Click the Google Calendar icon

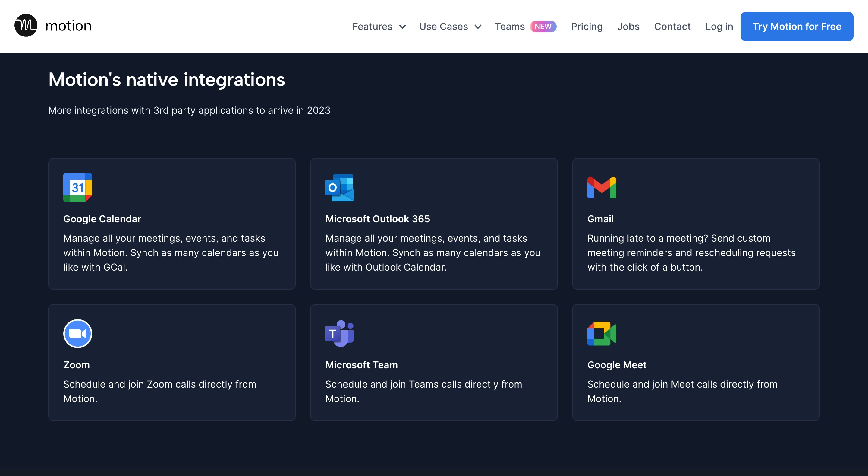[x=78, y=188]
